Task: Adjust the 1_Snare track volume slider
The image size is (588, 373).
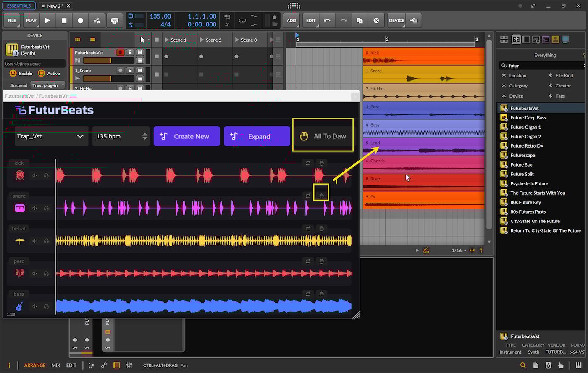Action: [x=108, y=79]
